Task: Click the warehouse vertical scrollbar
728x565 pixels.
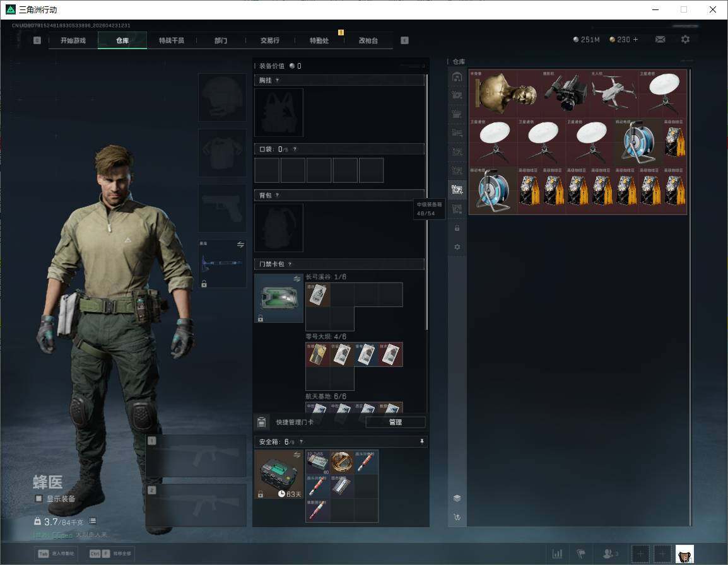Action: 690,297
